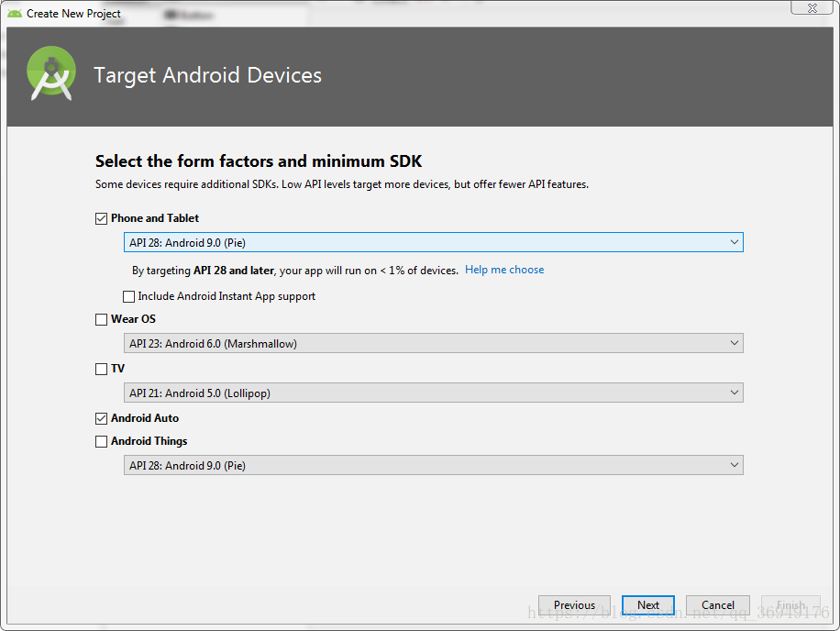Go back with the Previous button

pyautogui.click(x=574, y=604)
